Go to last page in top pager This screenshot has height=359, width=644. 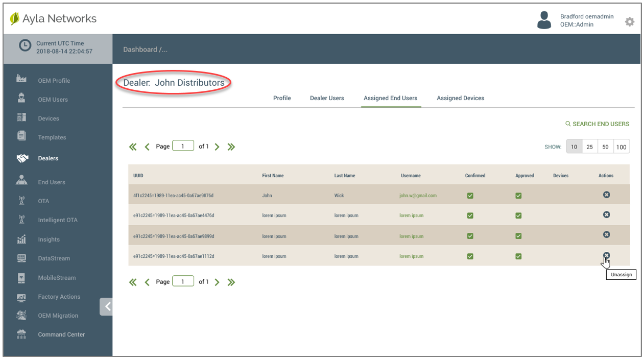click(231, 147)
